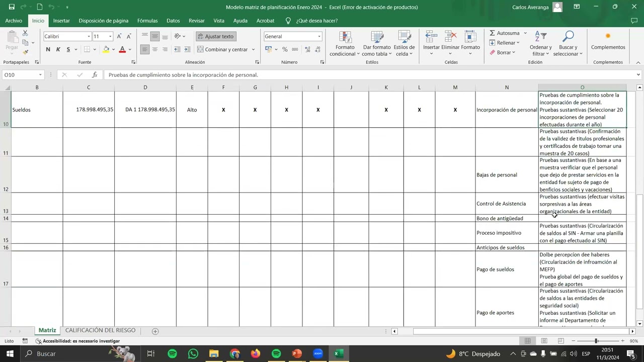The image size is (644, 362).
Task: Adjust the zoom slider handle
Action: [x=596, y=341]
